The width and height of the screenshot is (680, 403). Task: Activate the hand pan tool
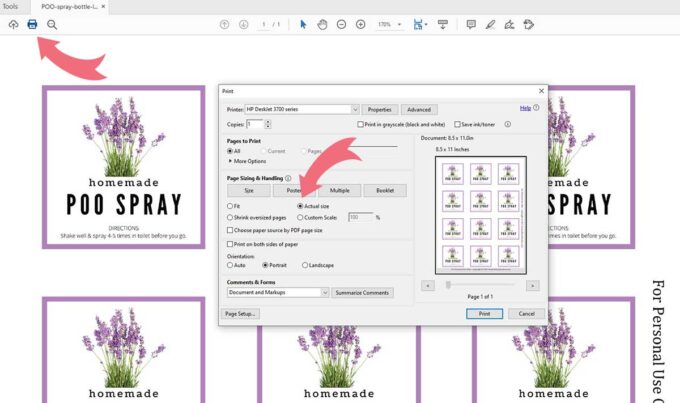(322, 24)
